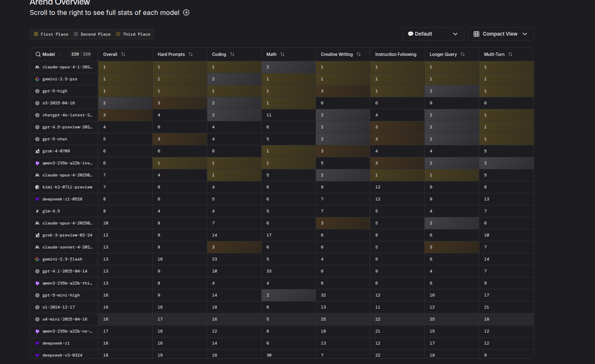Viewport: 595px width, 364px height.
Task: Click the circled arrow icon after scroll hint
Action: tap(186, 12)
